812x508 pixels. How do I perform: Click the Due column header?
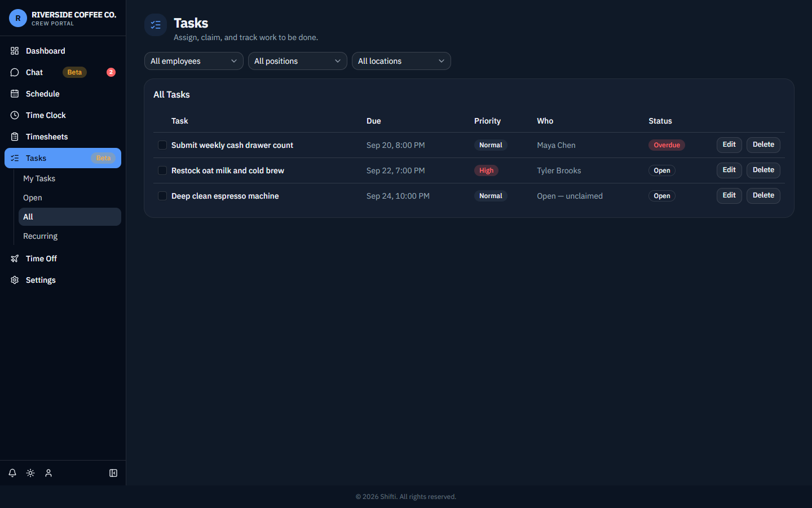tap(374, 121)
